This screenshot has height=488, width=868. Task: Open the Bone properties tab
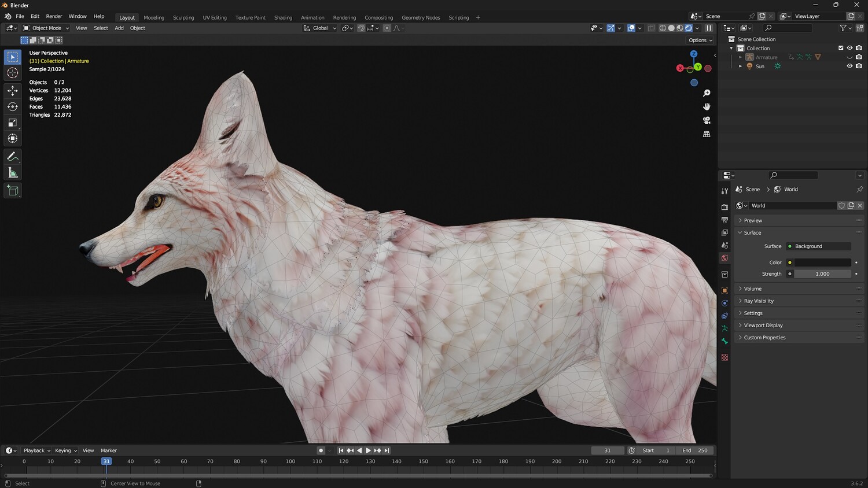[724, 341]
